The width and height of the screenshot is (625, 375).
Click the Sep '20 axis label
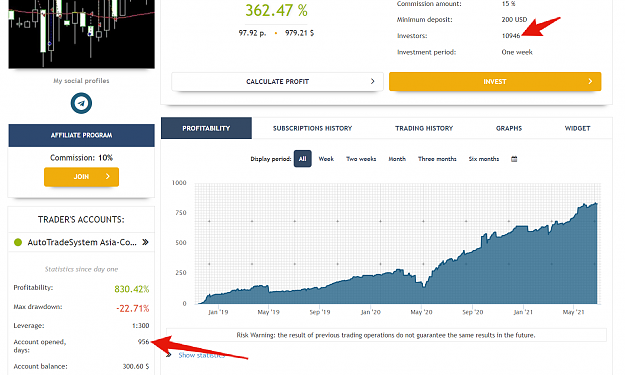tap(473, 312)
